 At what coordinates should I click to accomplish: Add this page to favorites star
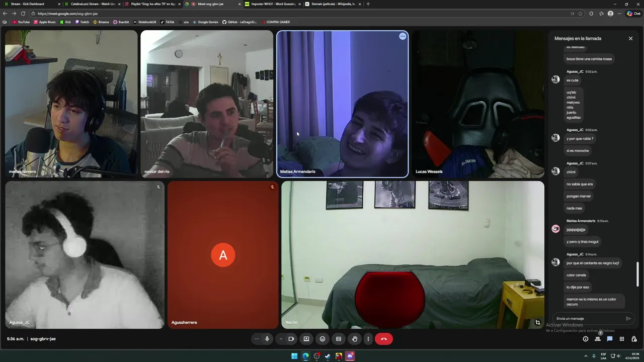click(581, 14)
